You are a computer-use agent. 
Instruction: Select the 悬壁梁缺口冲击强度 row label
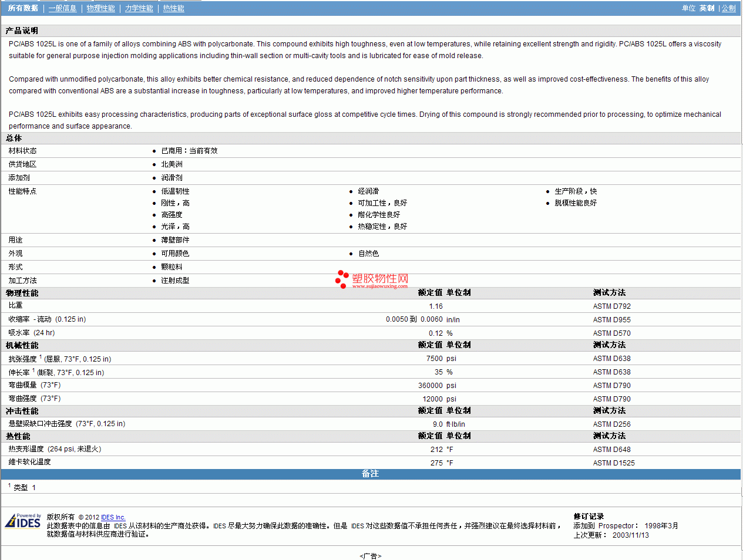[x=67, y=424]
